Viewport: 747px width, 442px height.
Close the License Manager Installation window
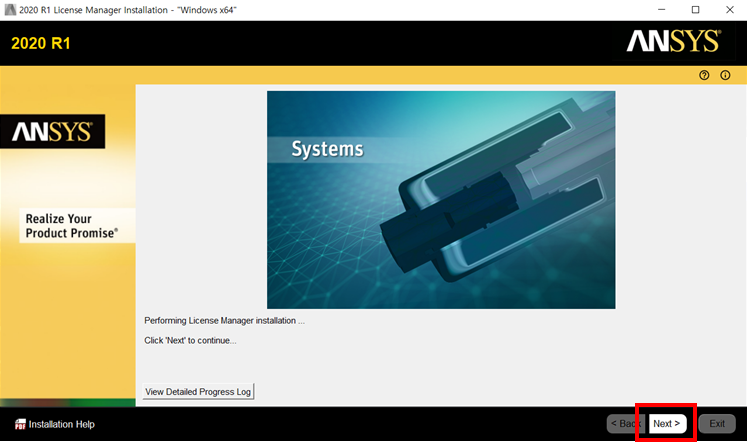pos(730,10)
